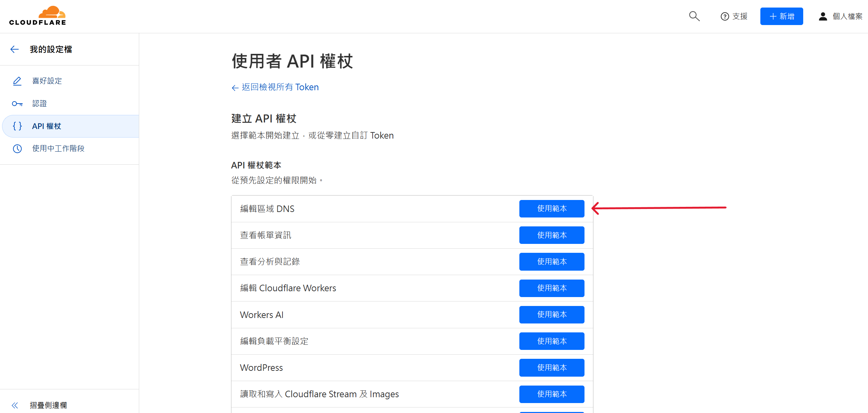Use template for Workers AI
Image resolution: width=868 pixels, height=413 pixels.
click(x=552, y=315)
